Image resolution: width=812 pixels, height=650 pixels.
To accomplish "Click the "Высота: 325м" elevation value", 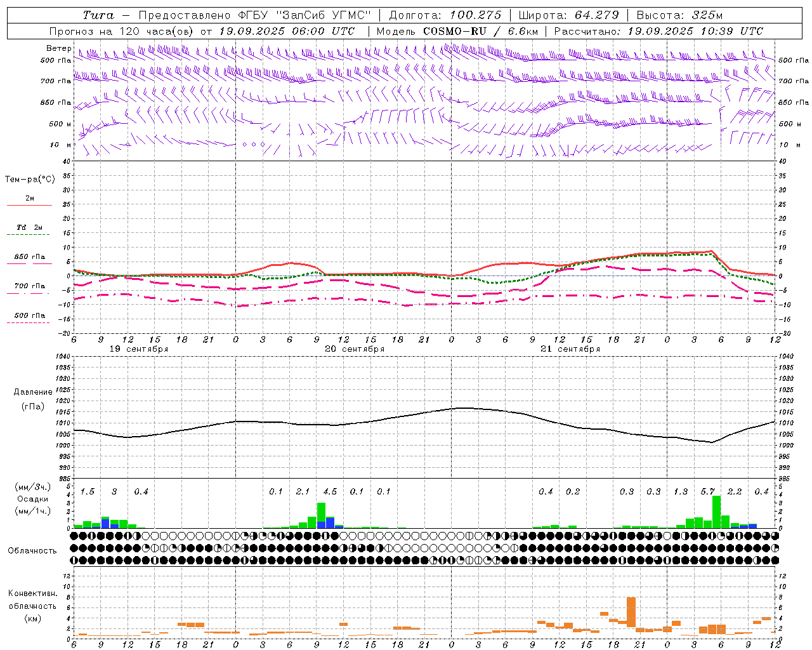I will [x=679, y=15].
